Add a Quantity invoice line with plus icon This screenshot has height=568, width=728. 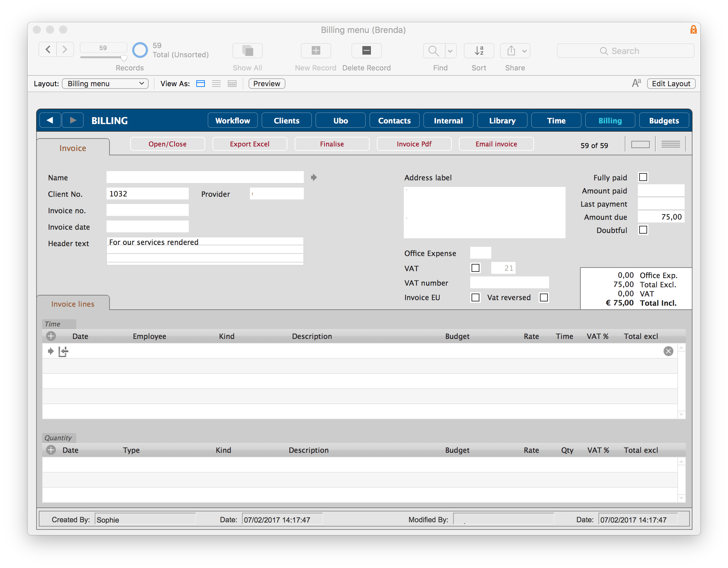[51, 450]
